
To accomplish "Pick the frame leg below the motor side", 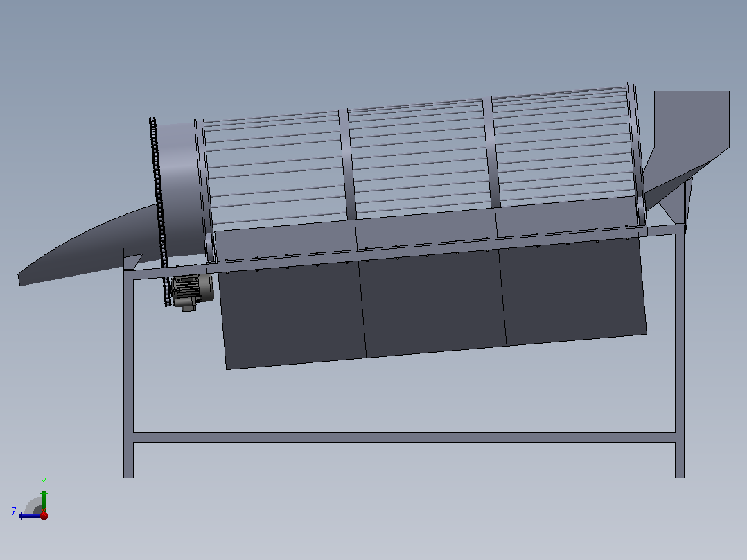I will [128, 374].
